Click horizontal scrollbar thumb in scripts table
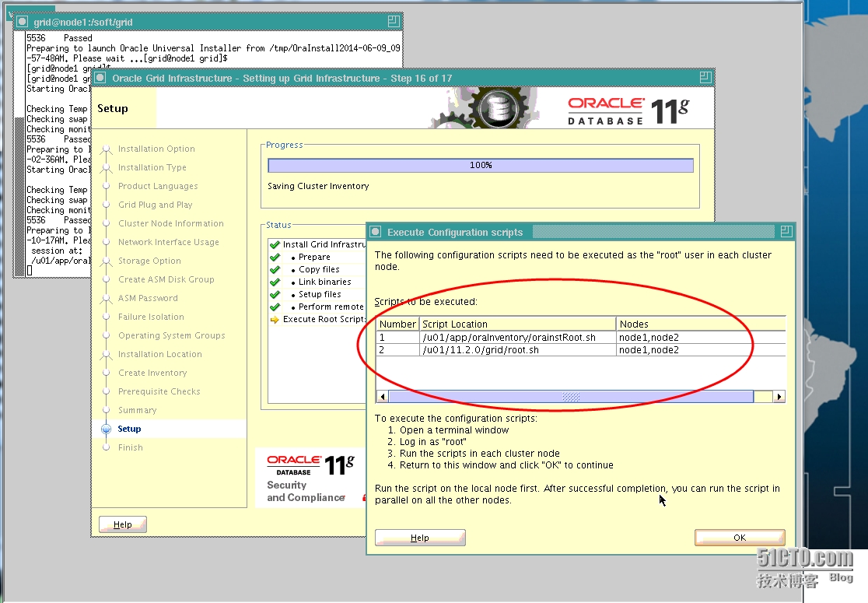The height and width of the screenshot is (603, 868). (571, 397)
